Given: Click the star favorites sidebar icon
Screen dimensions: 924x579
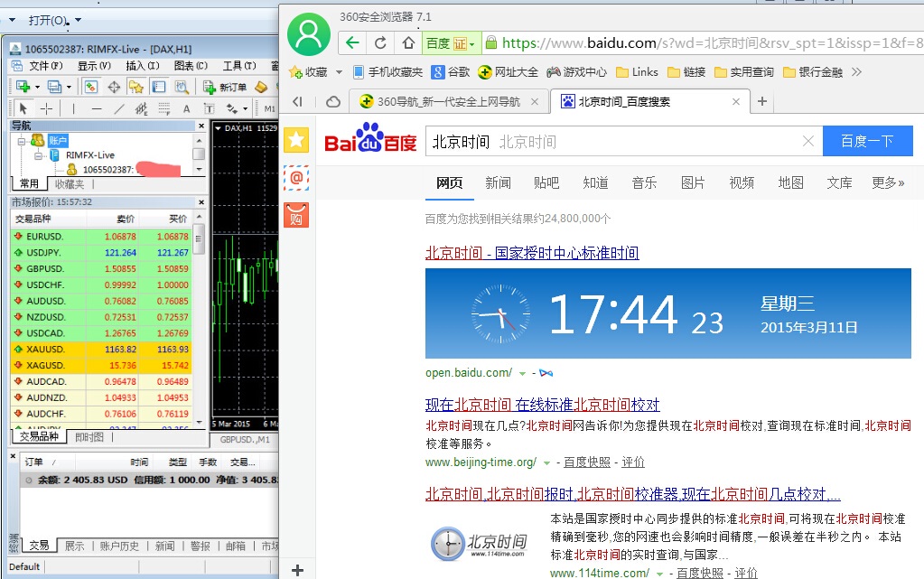Looking at the screenshot, I should [x=296, y=140].
